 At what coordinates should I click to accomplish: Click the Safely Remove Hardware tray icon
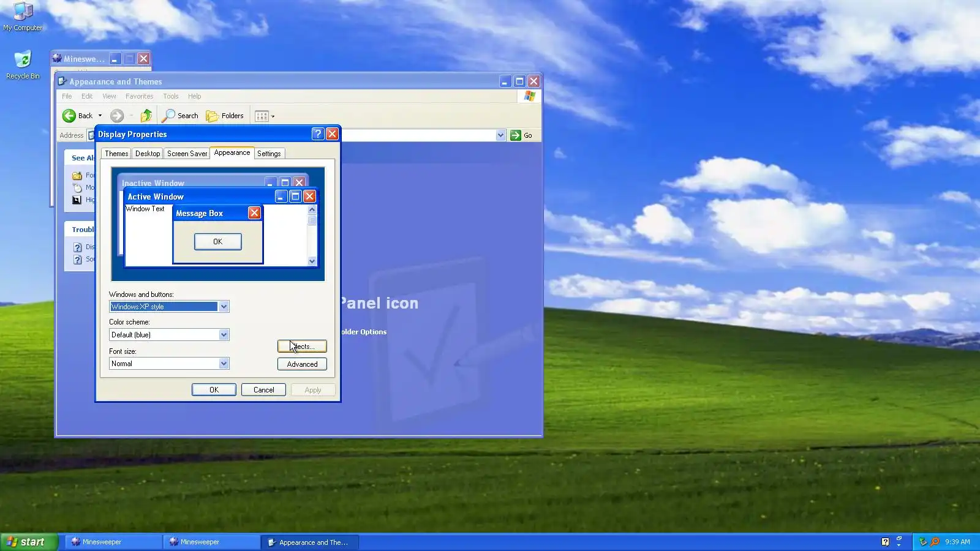click(923, 542)
